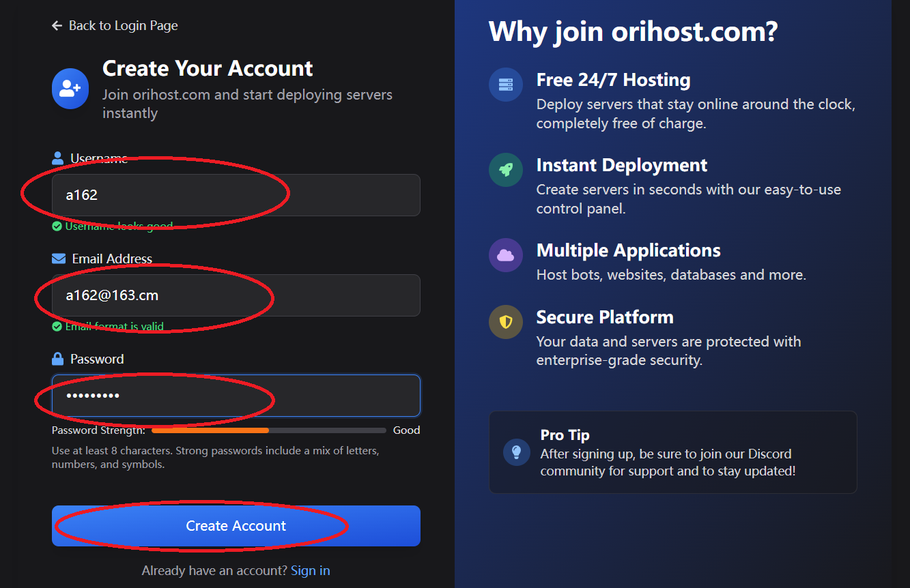The image size is (910, 588).
Task: Click the padlock icon beside Password label
Action: [x=57, y=359]
